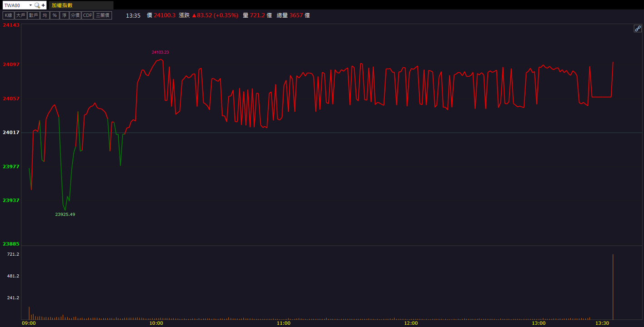Click the total volume value 3657
644x327 pixels.
[296, 15]
